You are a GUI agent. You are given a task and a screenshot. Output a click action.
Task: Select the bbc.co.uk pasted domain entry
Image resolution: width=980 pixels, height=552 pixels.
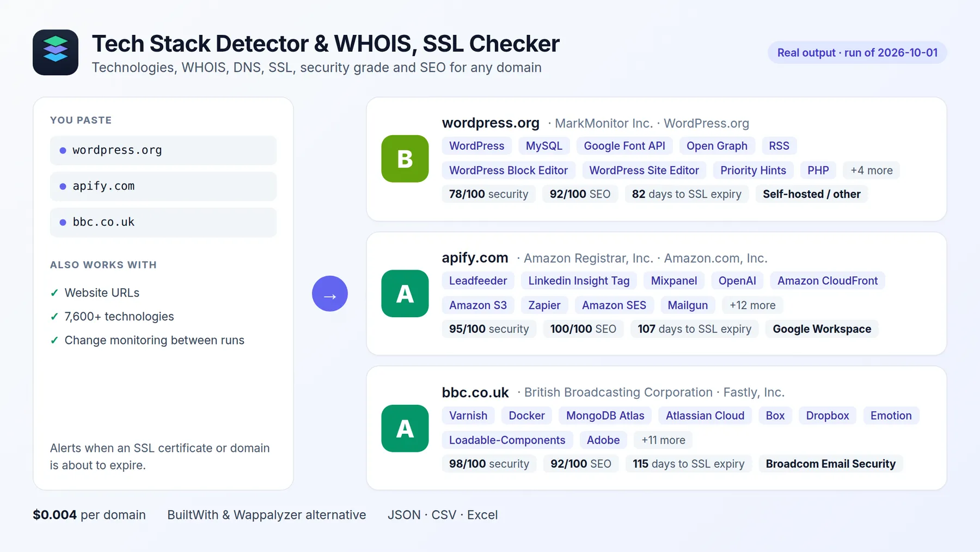point(163,222)
